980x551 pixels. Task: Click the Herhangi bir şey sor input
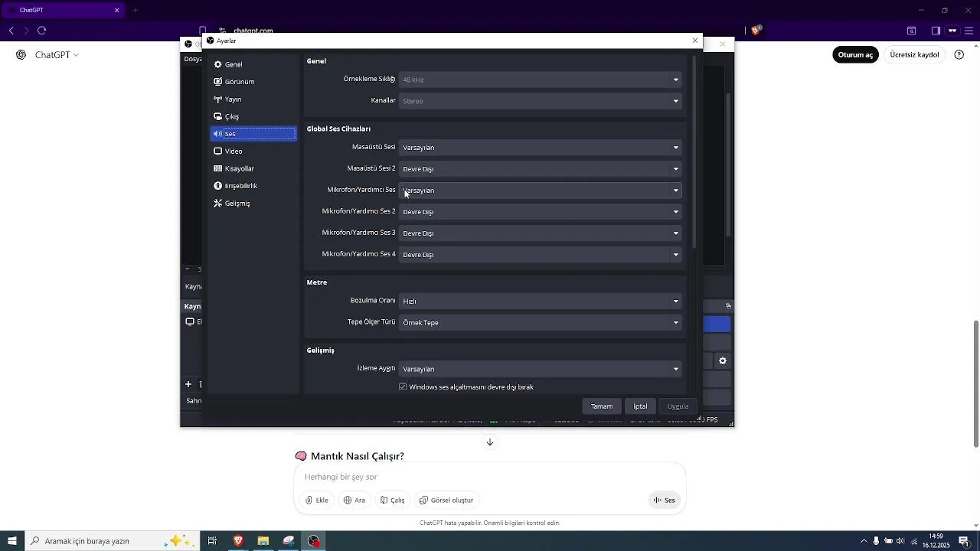point(490,477)
